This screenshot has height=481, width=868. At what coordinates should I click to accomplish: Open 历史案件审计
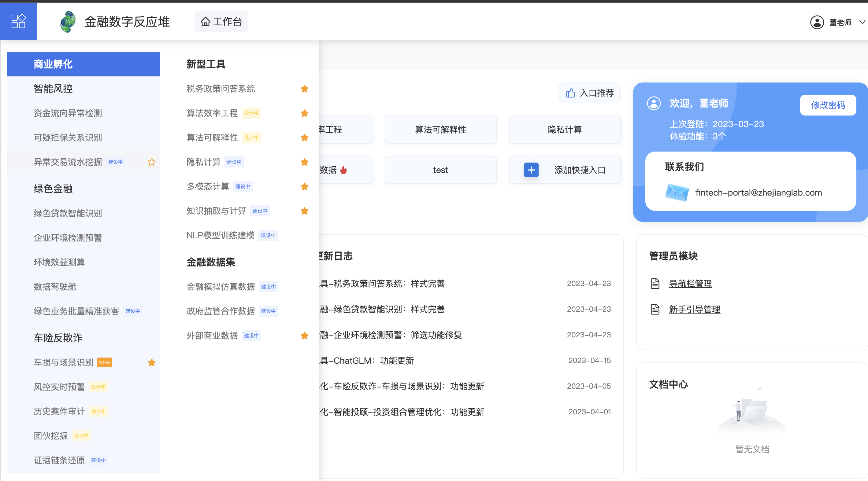point(59,411)
